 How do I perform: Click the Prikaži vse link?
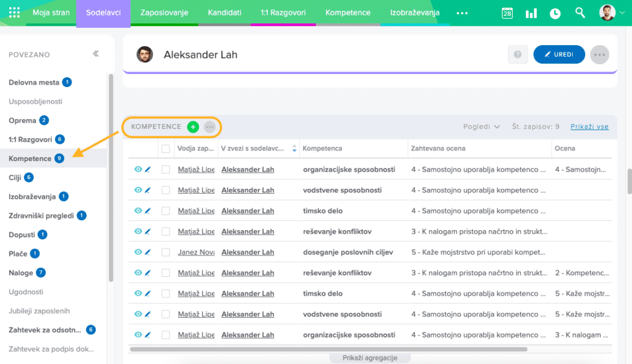589,126
